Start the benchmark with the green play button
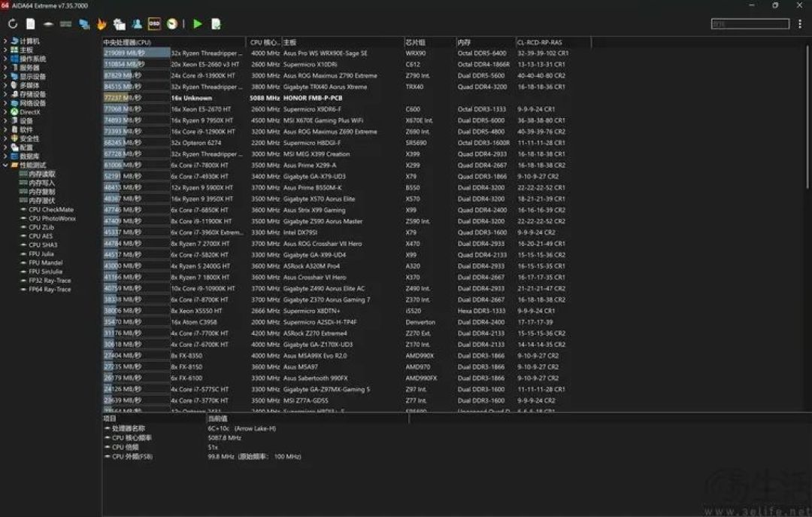The width and height of the screenshot is (812, 517). [x=197, y=24]
